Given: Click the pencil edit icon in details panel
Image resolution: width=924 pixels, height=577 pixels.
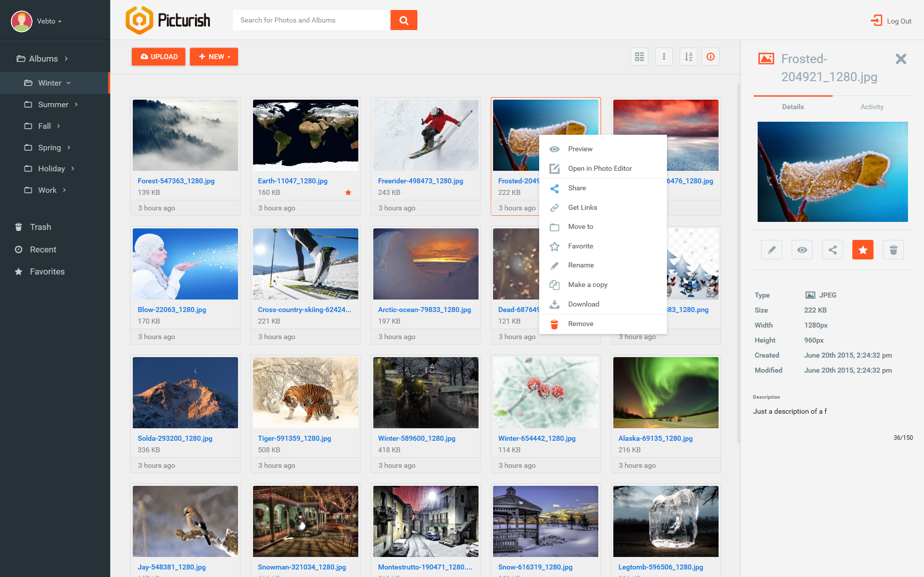Looking at the screenshot, I should pyautogui.click(x=772, y=250).
